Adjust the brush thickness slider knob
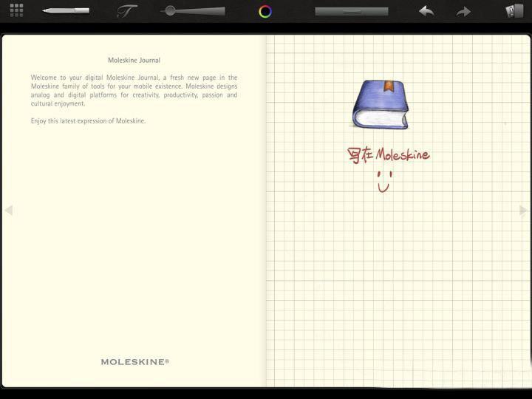This screenshot has height=399, width=532. tap(171, 11)
